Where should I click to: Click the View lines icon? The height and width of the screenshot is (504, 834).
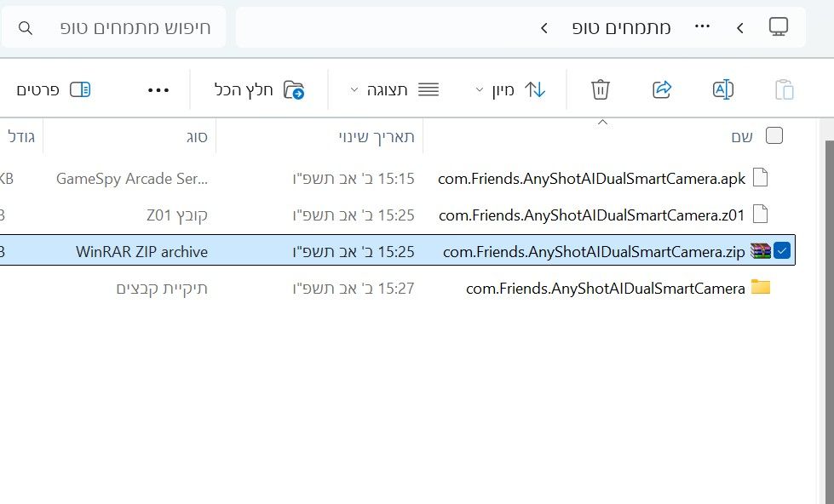click(x=429, y=89)
